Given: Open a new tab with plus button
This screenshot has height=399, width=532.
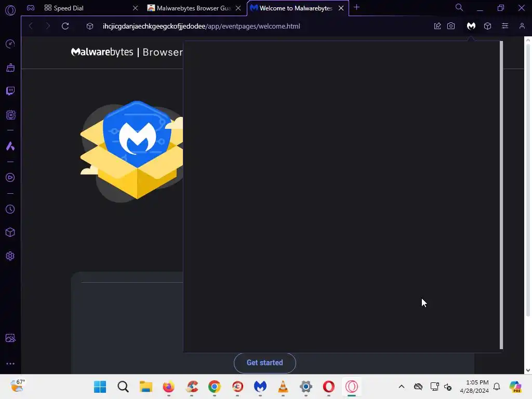Looking at the screenshot, I should 356,7.
